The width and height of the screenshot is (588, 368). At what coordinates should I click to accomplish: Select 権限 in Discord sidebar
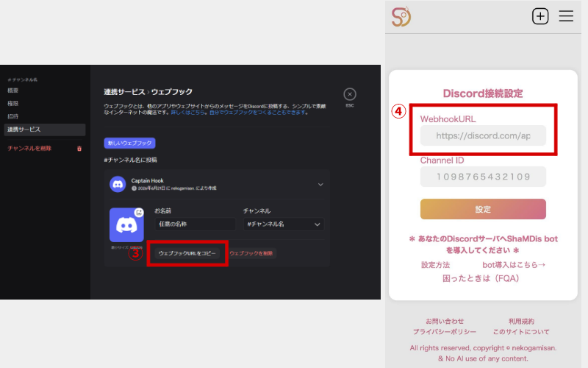12,103
